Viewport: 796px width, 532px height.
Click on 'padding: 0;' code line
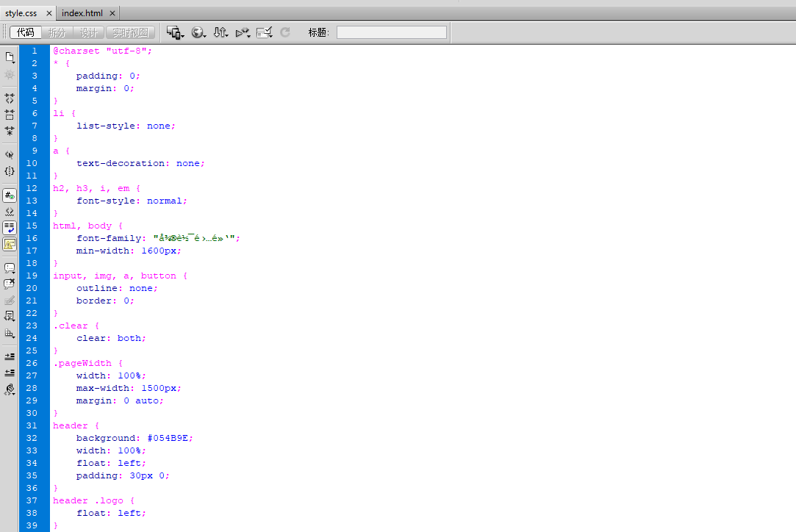point(108,76)
